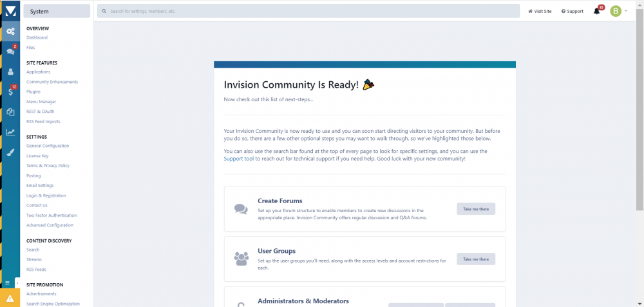This screenshot has height=307, width=644.
Task: Open Streams menu item
Action: coord(34,259)
